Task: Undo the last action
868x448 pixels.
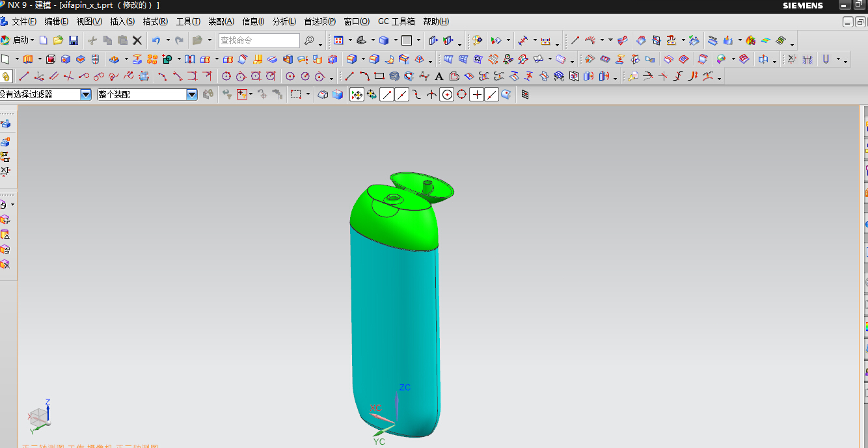Action: point(156,40)
